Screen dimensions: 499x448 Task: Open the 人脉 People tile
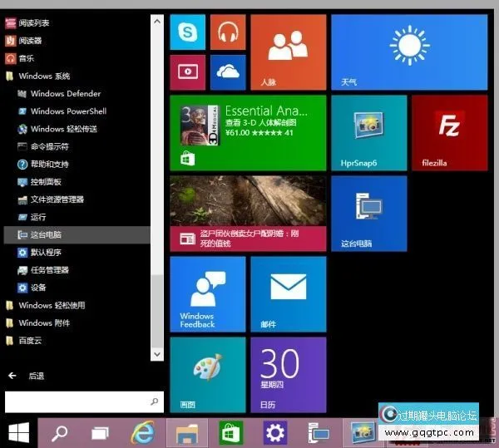coord(289,52)
